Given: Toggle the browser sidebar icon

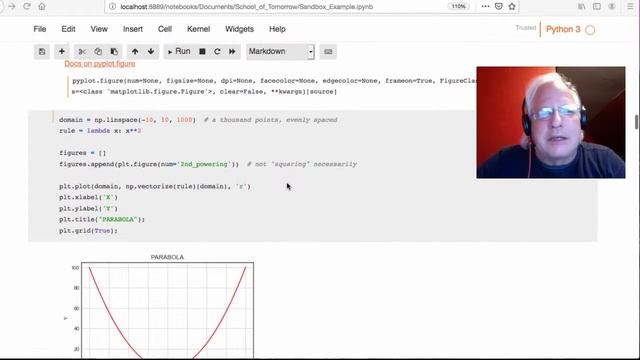Looking at the screenshot, I should [x=597, y=7].
